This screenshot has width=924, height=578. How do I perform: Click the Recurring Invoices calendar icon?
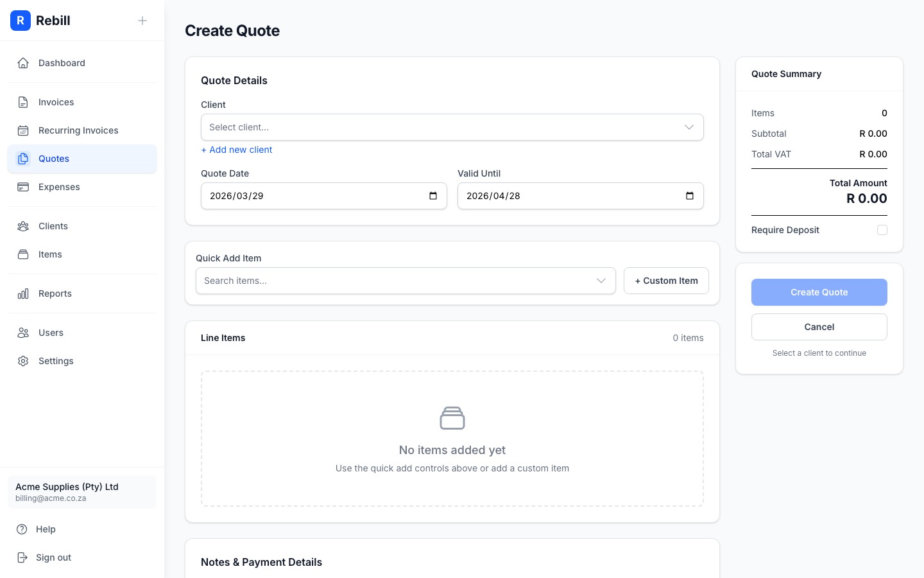coord(23,130)
